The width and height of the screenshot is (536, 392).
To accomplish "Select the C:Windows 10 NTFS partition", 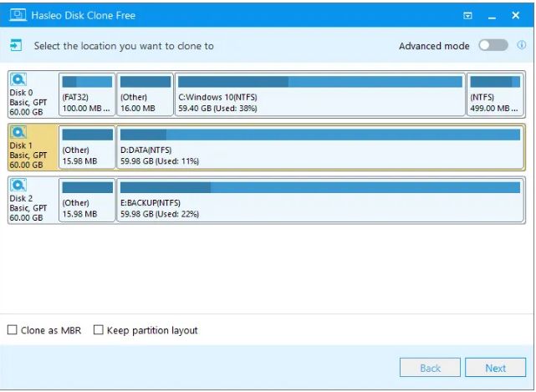I will pyautogui.click(x=320, y=94).
